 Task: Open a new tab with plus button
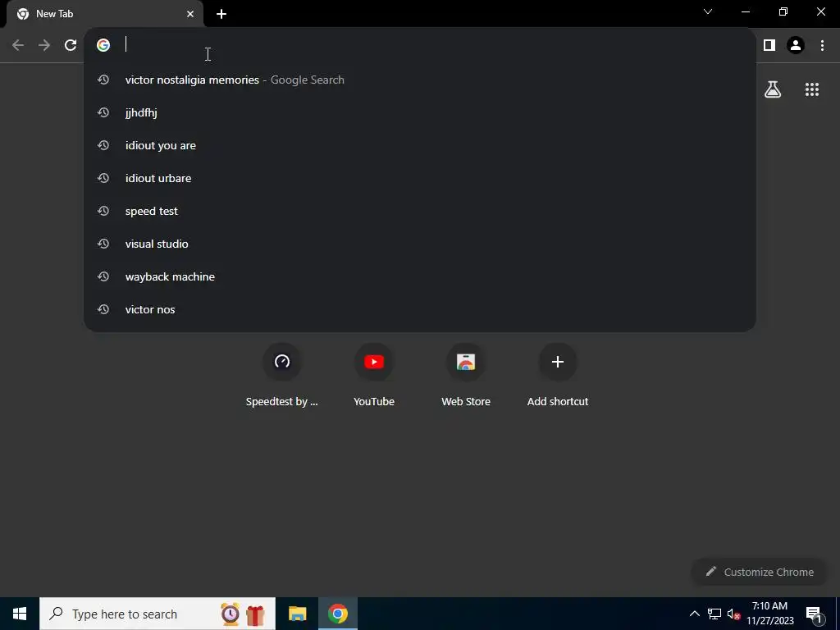(x=221, y=14)
